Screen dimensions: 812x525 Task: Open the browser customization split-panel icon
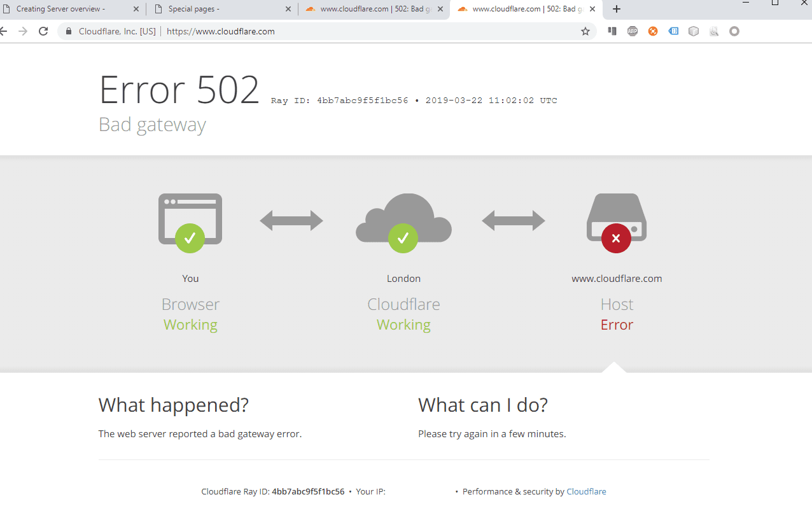(x=612, y=31)
